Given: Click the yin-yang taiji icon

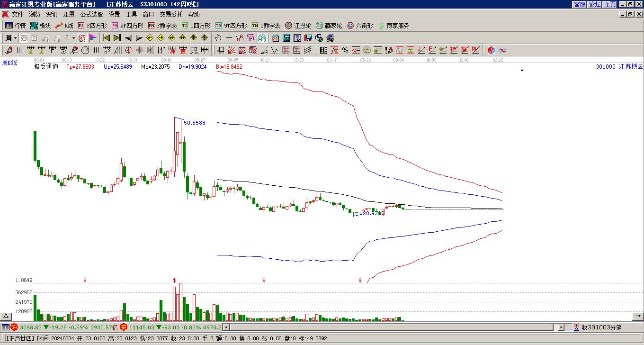Looking at the screenshot, I should [492, 50].
